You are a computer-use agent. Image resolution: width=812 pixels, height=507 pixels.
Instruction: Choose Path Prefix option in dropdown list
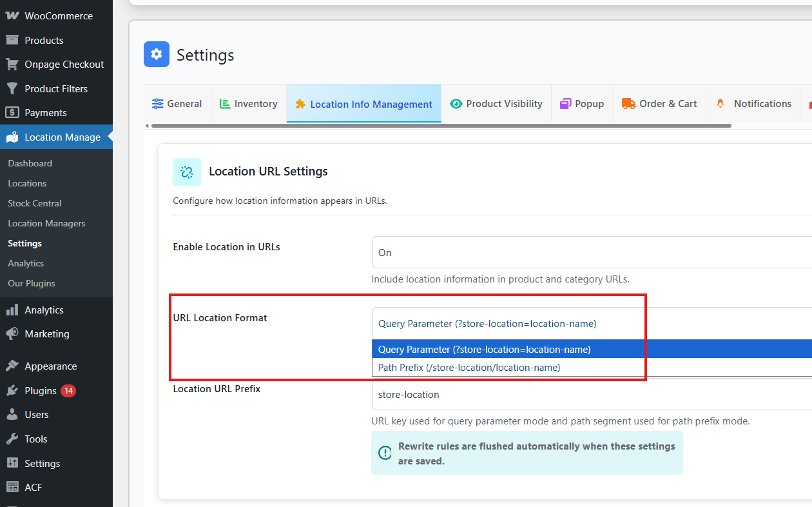(x=592, y=367)
